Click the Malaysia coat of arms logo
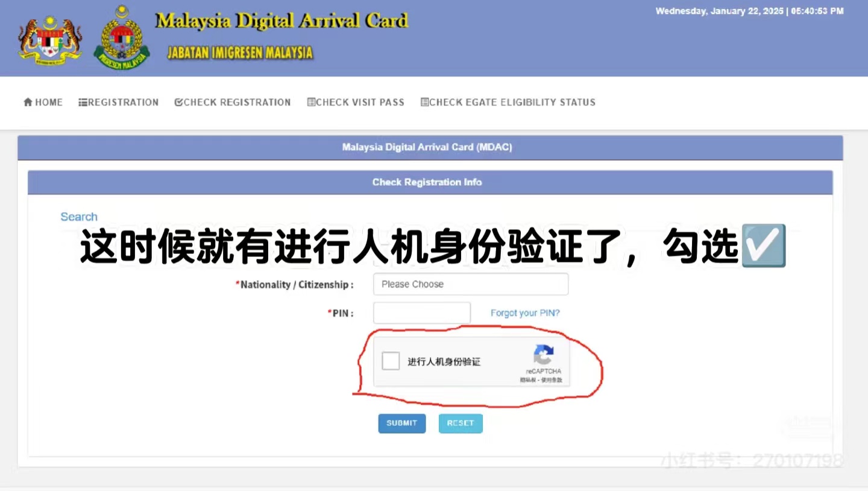Image resolution: width=868 pixels, height=491 pixels. (x=50, y=41)
